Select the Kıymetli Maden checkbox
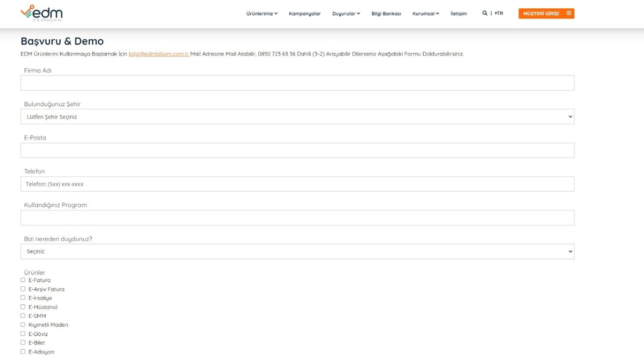644x358 pixels. (23, 325)
